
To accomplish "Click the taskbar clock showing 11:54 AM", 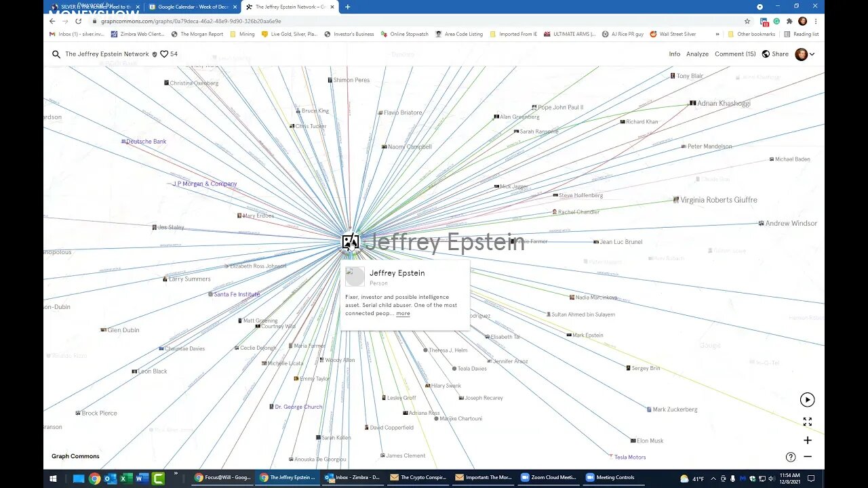I will [x=789, y=478].
